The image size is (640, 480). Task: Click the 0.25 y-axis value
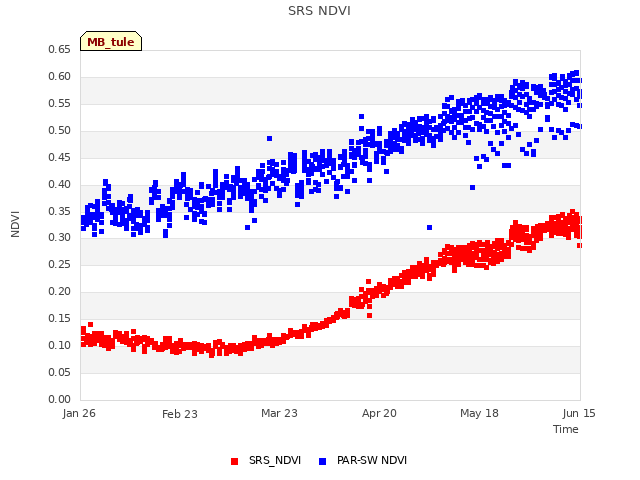(59, 264)
